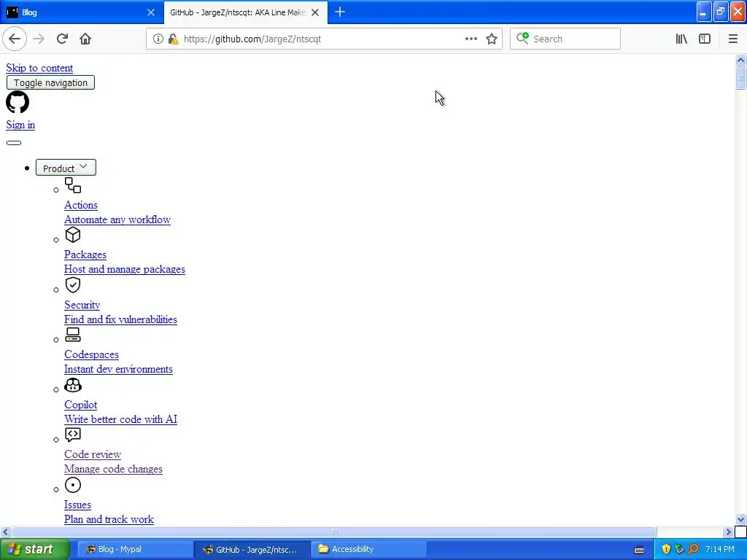747x560 pixels.
Task: Switch to the Blog tab
Action: pyautogui.click(x=81, y=12)
